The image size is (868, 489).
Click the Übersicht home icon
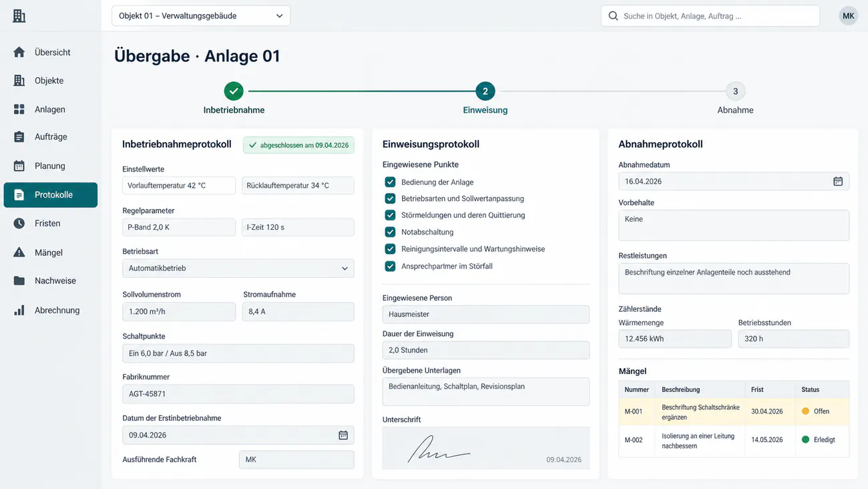click(19, 52)
